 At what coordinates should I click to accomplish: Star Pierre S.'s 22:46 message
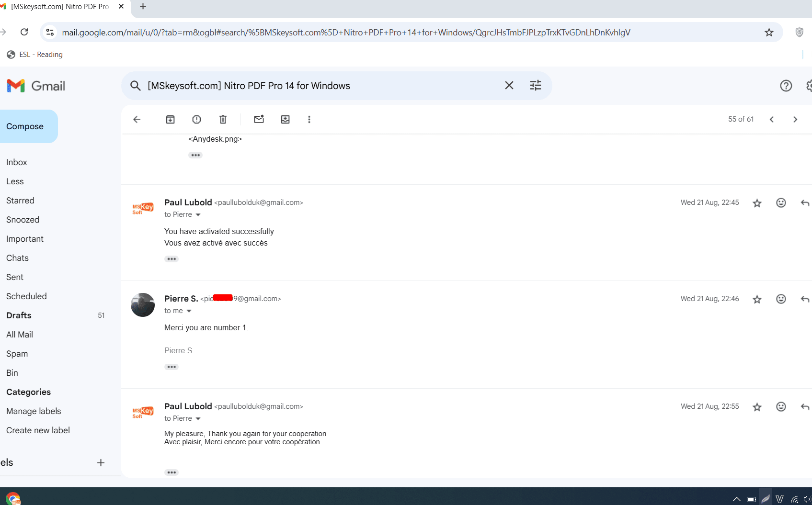[x=757, y=299]
